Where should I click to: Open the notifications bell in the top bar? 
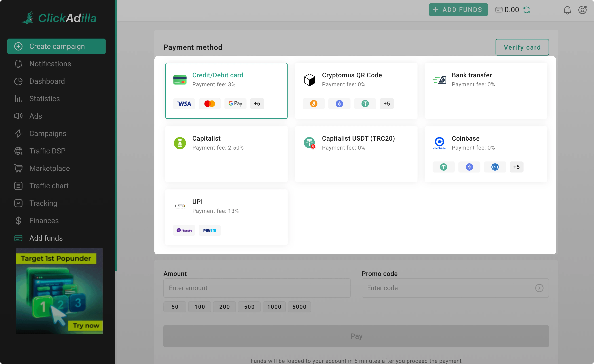[x=567, y=10]
